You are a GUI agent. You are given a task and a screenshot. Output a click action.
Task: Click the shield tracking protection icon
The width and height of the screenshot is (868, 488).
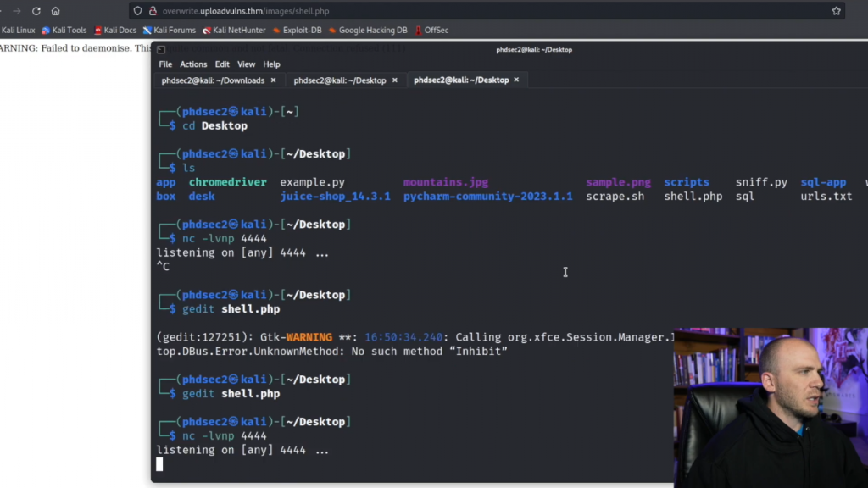(139, 11)
